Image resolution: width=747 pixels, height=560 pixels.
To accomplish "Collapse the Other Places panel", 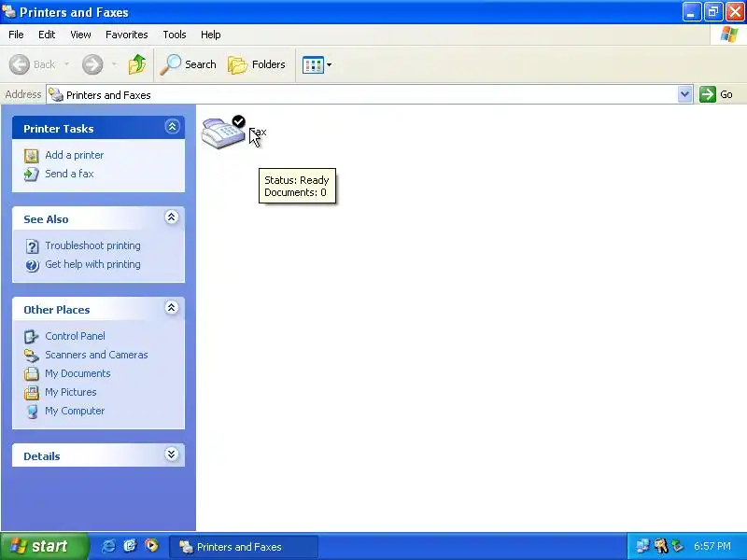I will [172, 308].
